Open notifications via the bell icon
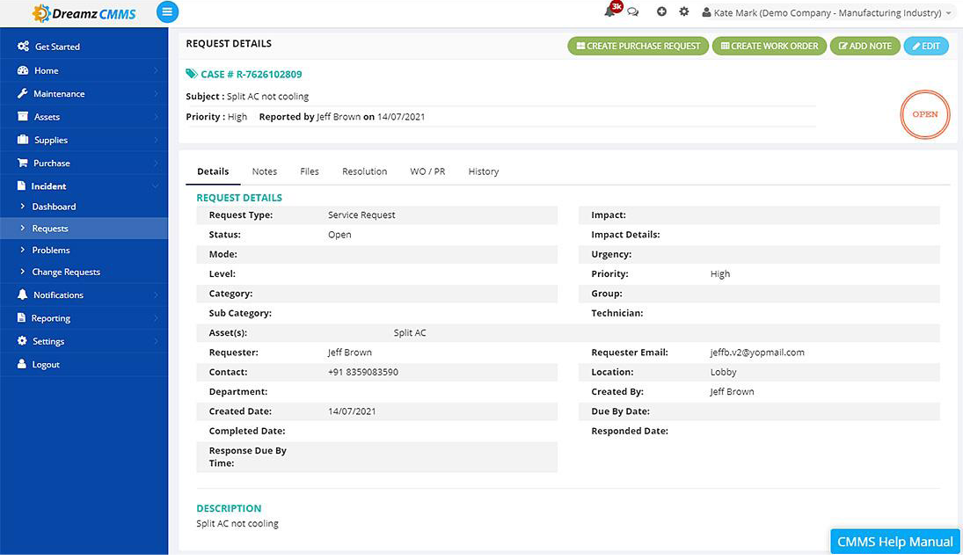Screen dimensions: 963x560 [611, 12]
